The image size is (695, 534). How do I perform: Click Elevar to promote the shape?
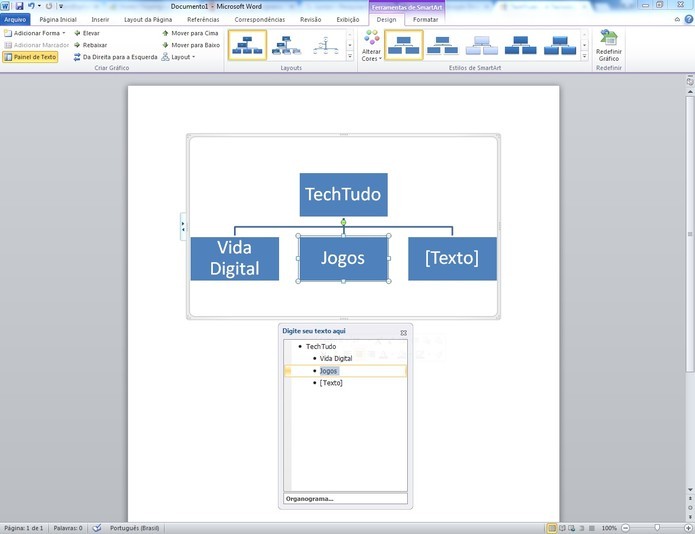86,33
